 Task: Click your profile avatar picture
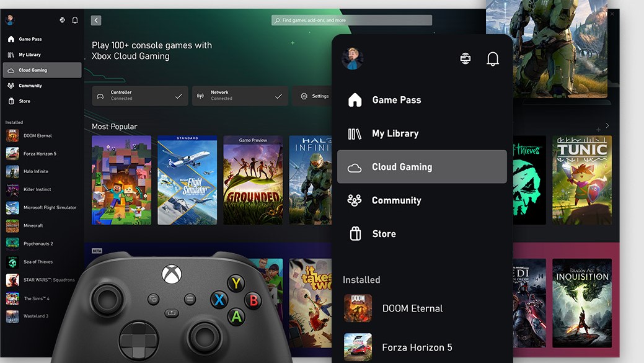pos(353,58)
